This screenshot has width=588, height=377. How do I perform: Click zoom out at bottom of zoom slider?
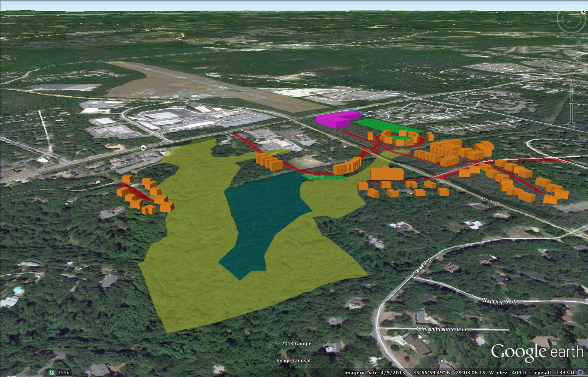571,126
